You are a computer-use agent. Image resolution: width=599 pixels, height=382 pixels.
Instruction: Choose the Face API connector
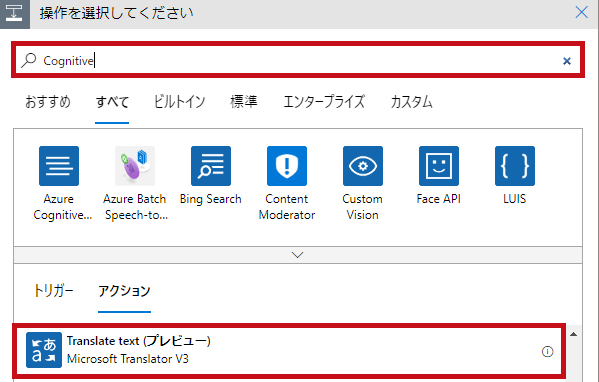pyautogui.click(x=439, y=166)
